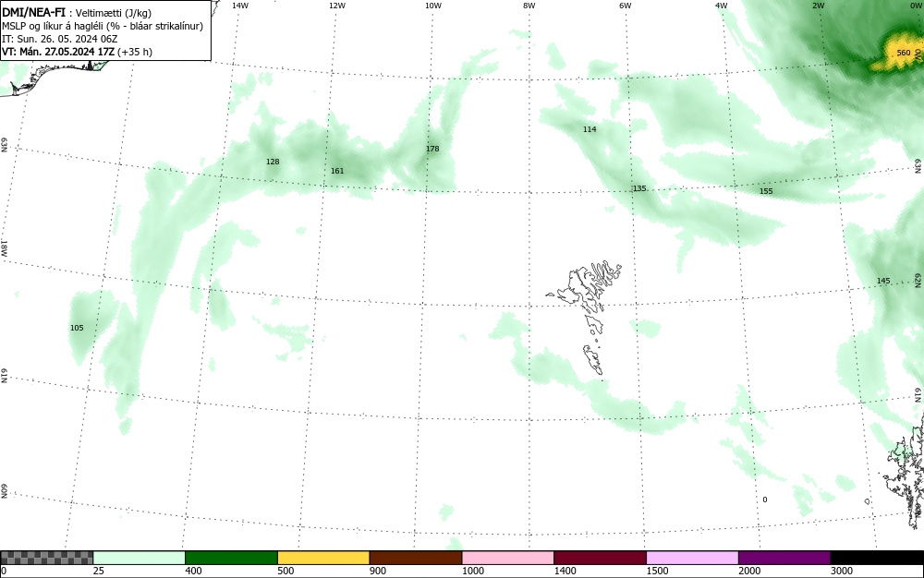The width and height of the screenshot is (924, 578).
Task: Click the 900 legend scale number
Action: (378, 571)
